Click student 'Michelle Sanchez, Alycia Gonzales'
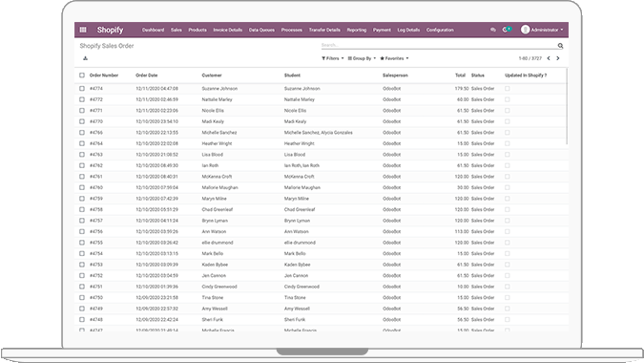The width and height of the screenshot is (644, 363). click(319, 133)
